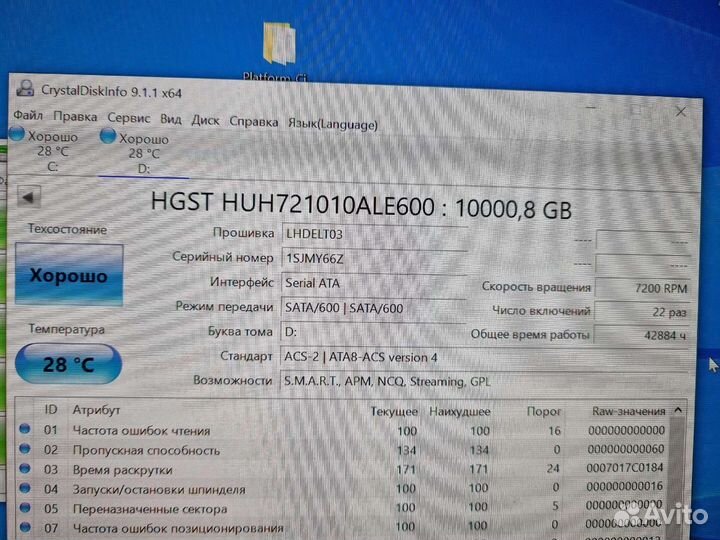Click the firmware field LHDELT03
This screenshot has width=720, height=540.
(374, 234)
